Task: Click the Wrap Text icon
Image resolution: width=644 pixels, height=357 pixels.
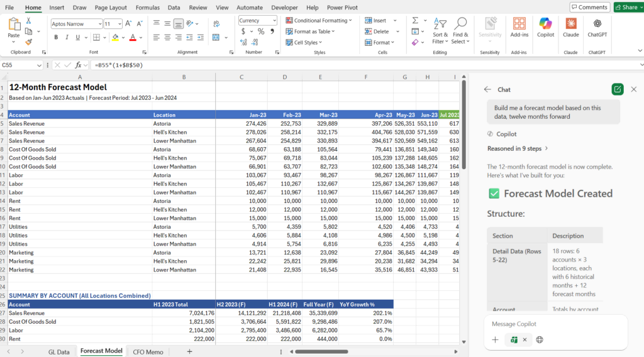Action: (216, 25)
